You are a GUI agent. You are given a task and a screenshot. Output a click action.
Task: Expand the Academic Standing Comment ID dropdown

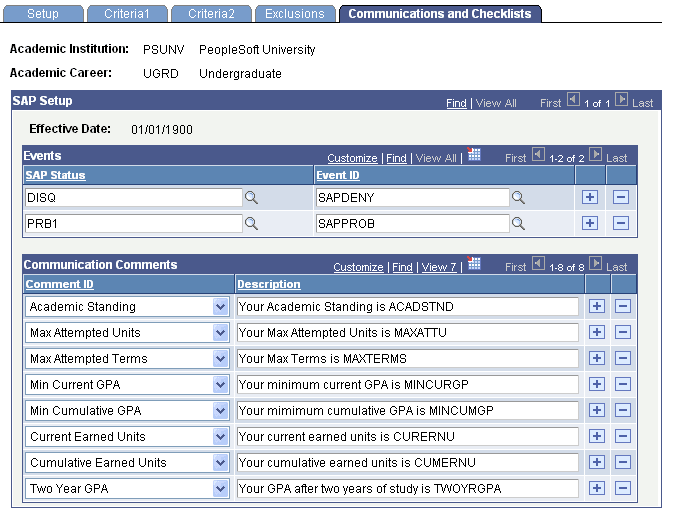pos(220,307)
